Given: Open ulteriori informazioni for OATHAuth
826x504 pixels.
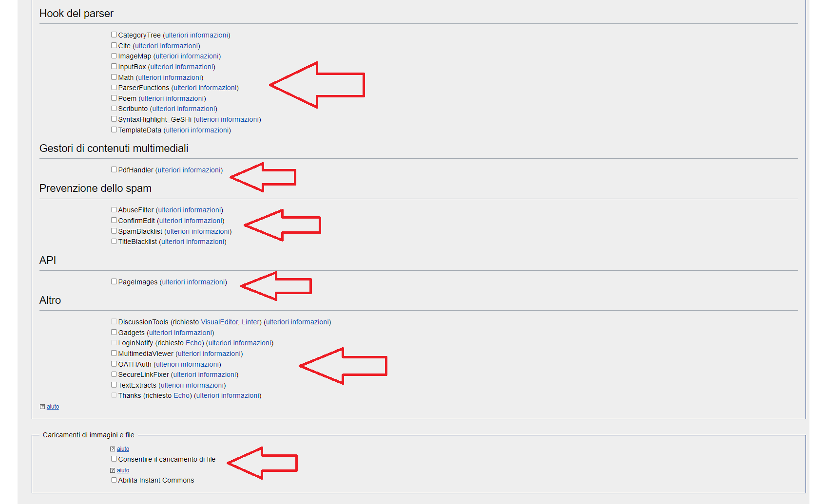Looking at the screenshot, I should tap(188, 364).
